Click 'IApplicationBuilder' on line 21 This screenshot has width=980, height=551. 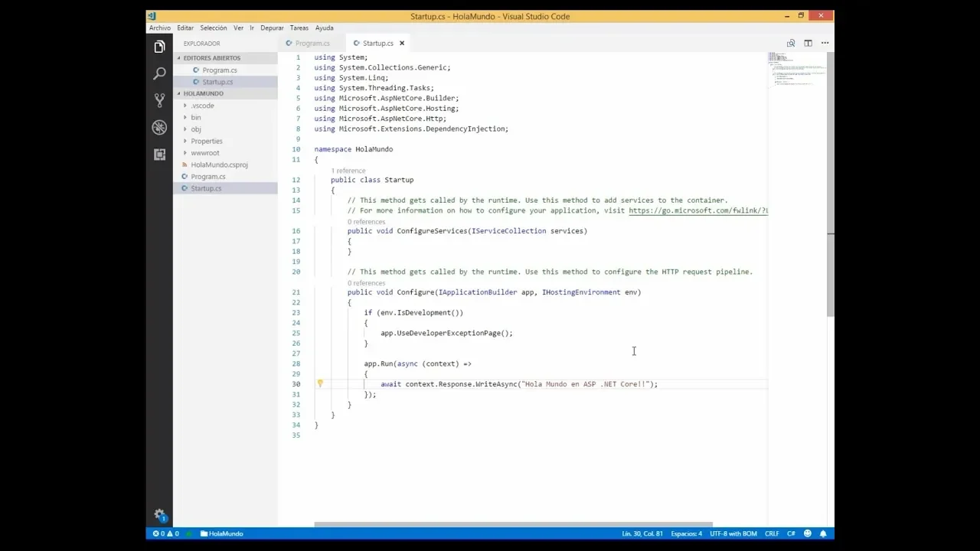478,292
